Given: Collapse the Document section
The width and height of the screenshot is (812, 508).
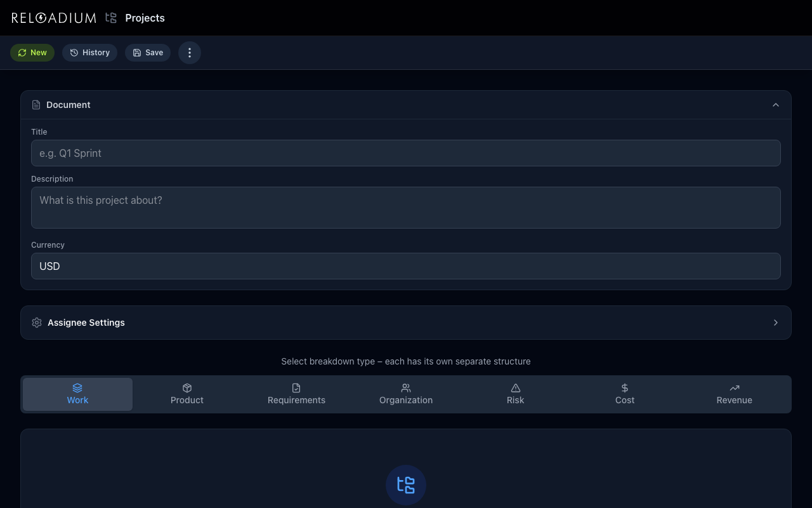Looking at the screenshot, I should click(775, 105).
